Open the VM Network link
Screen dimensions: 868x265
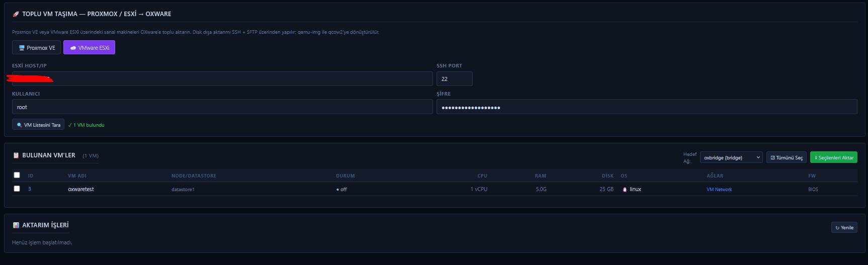tap(719, 190)
